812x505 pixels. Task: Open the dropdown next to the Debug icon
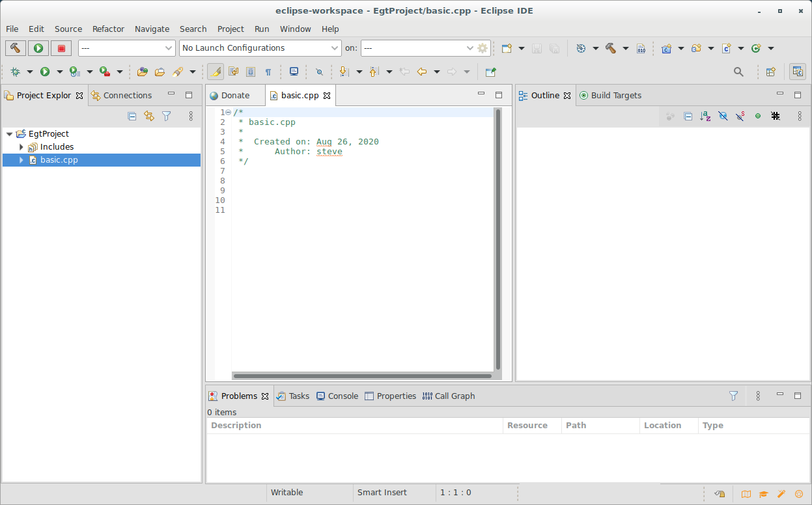click(29, 72)
